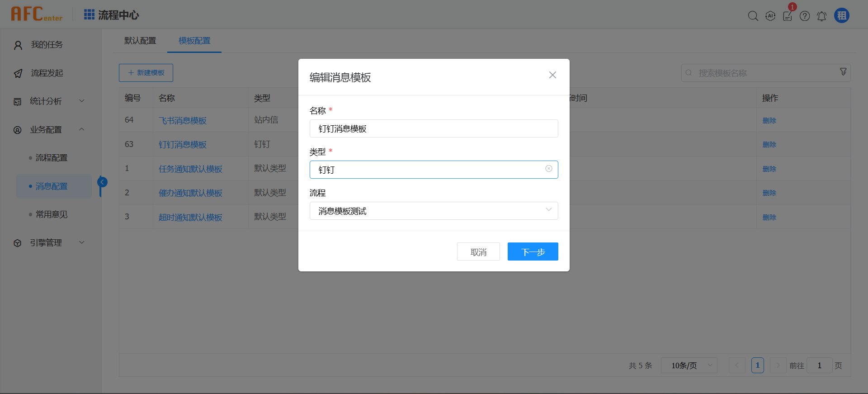Delete the row numbered 64
This screenshot has width=868, height=394.
pyautogui.click(x=769, y=121)
